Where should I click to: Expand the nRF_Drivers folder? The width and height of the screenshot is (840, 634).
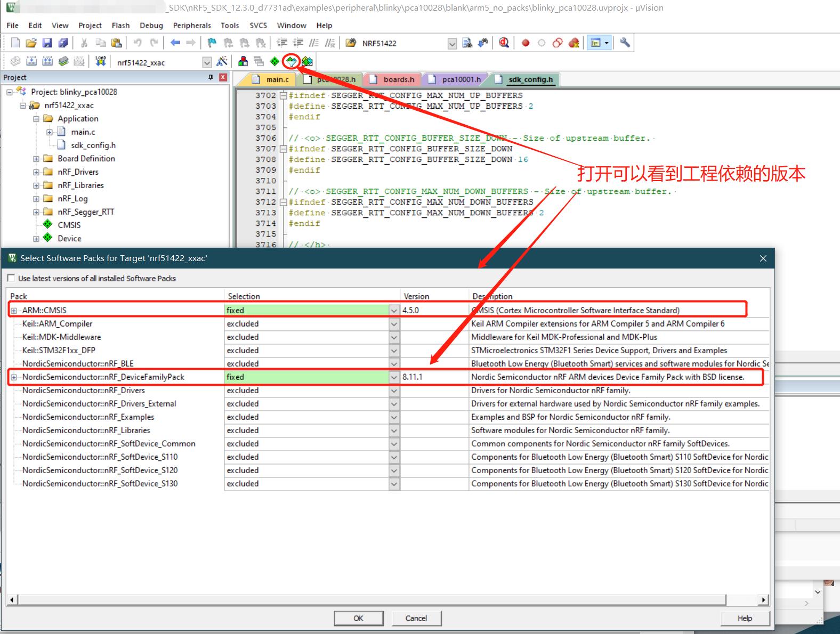36,172
